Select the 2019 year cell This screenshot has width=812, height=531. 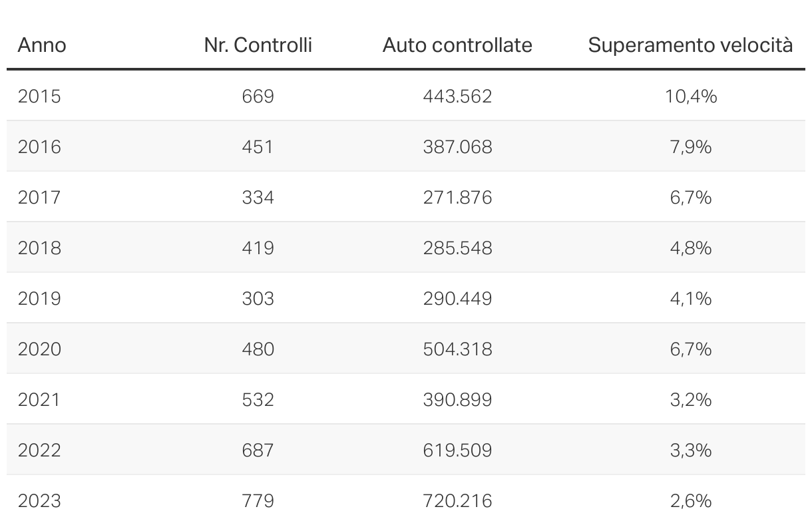click(39, 299)
